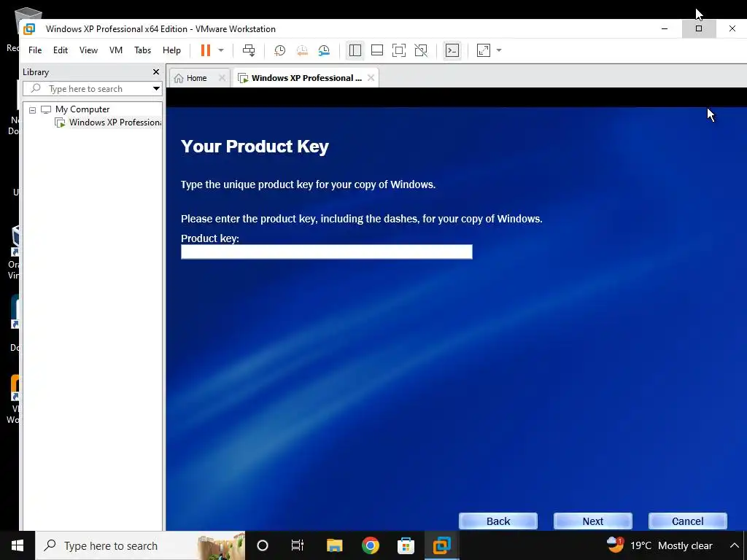This screenshot has height=560, width=747.
Task: Send Ctrl+Alt+Del to the virtual machine
Action: click(x=249, y=50)
